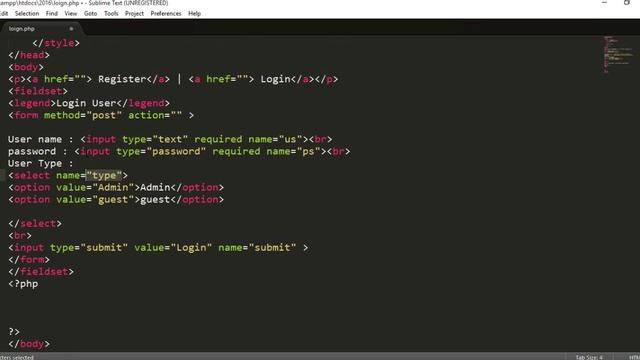The width and height of the screenshot is (640, 360).
Task: Click the minimap code preview
Action: pyautogui.click(x=618, y=54)
